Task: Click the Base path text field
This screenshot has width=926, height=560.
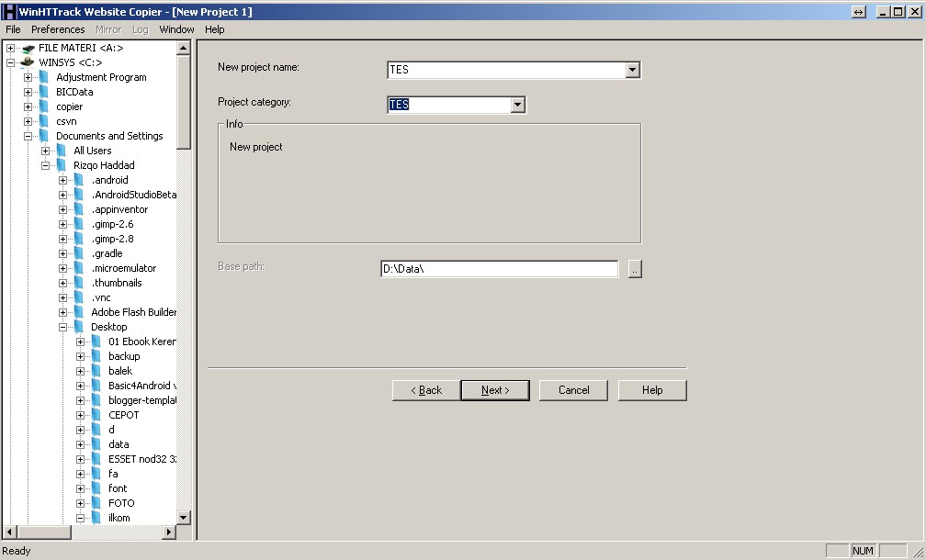Action: (x=499, y=269)
